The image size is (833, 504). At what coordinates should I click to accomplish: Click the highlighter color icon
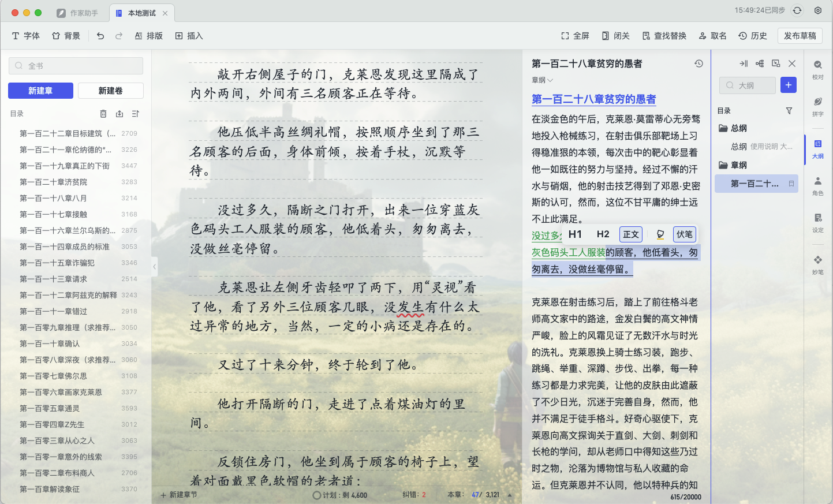pos(660,234)
